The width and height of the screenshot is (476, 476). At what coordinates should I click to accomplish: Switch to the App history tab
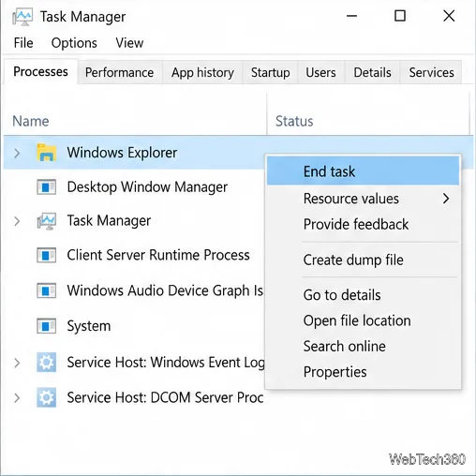tap(202, 72)
